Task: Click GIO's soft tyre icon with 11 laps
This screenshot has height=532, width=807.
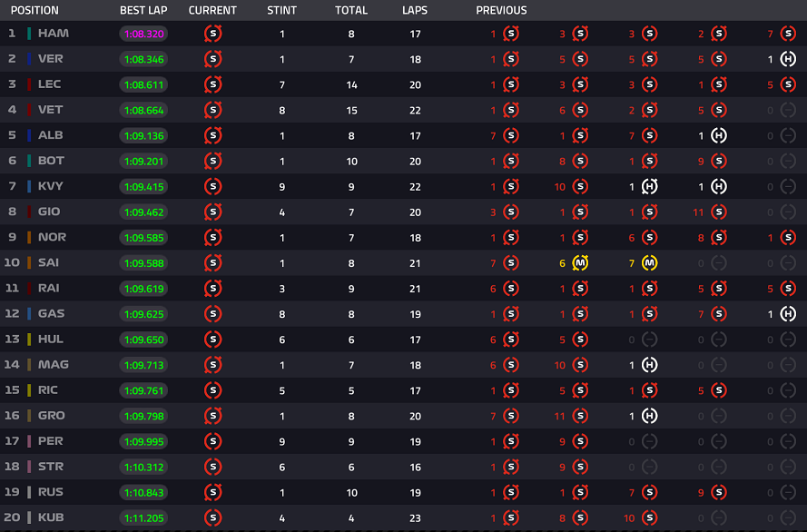Action: [719, 212]
